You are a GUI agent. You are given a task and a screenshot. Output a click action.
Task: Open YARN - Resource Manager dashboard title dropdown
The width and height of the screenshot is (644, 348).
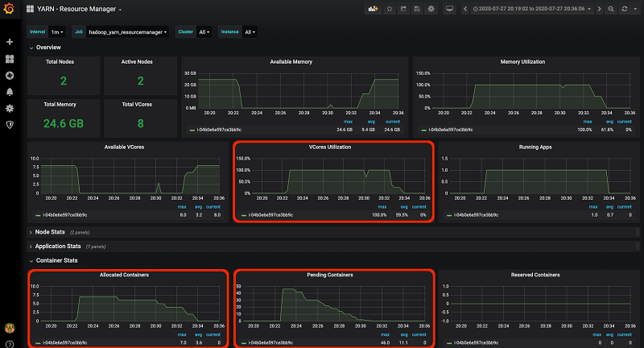[x=79, y=9]
